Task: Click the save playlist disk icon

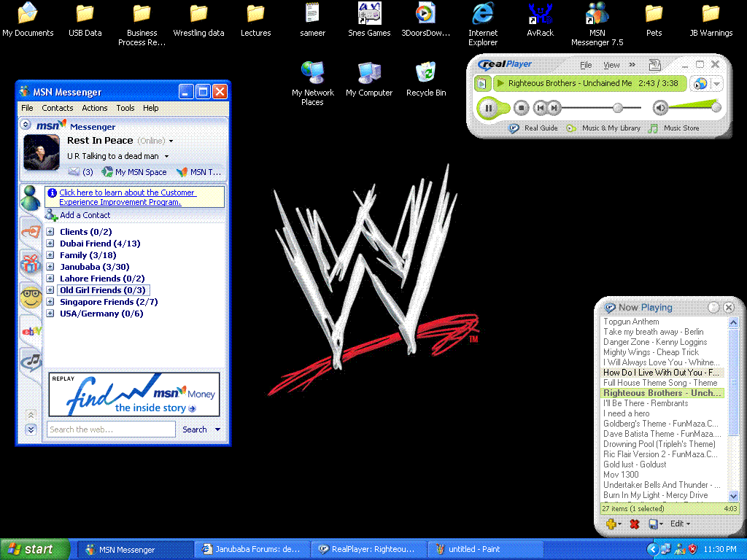Action: 655,524
